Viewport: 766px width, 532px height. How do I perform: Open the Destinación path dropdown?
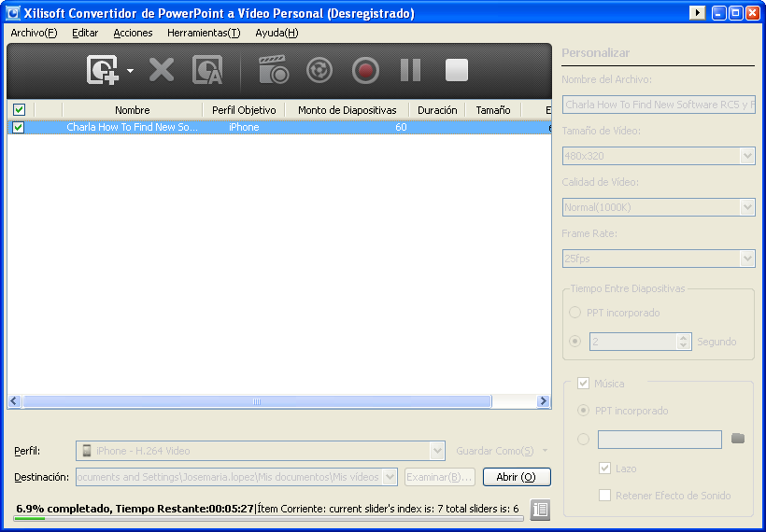[390, 477]
